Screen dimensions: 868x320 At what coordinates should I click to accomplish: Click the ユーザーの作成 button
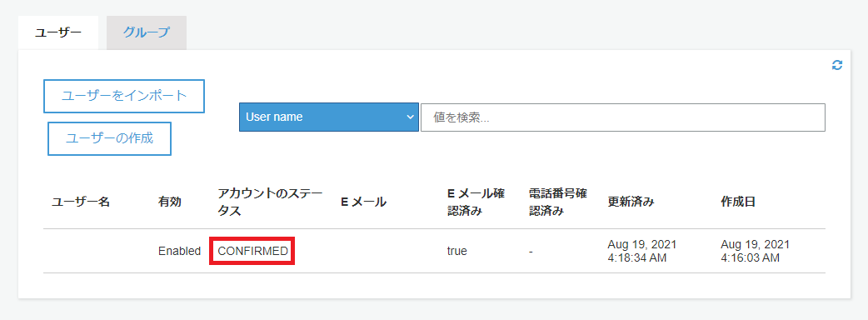click(109, 138)
